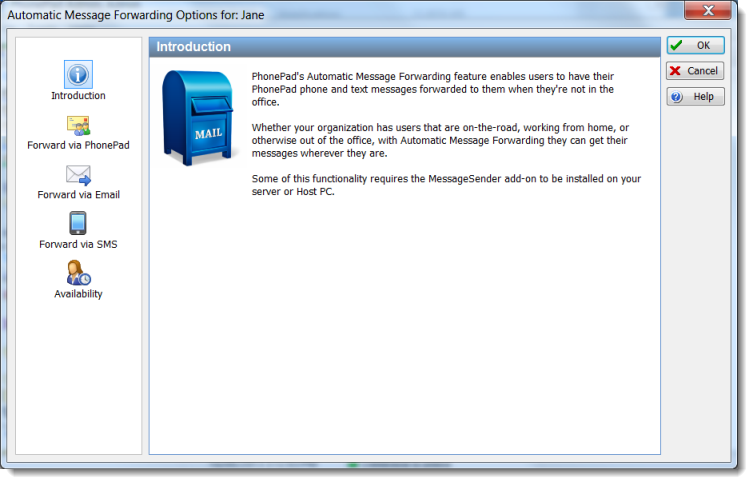The image size is (753, 484).
Task: Click the OK button
Action: [x=695, y=46]
